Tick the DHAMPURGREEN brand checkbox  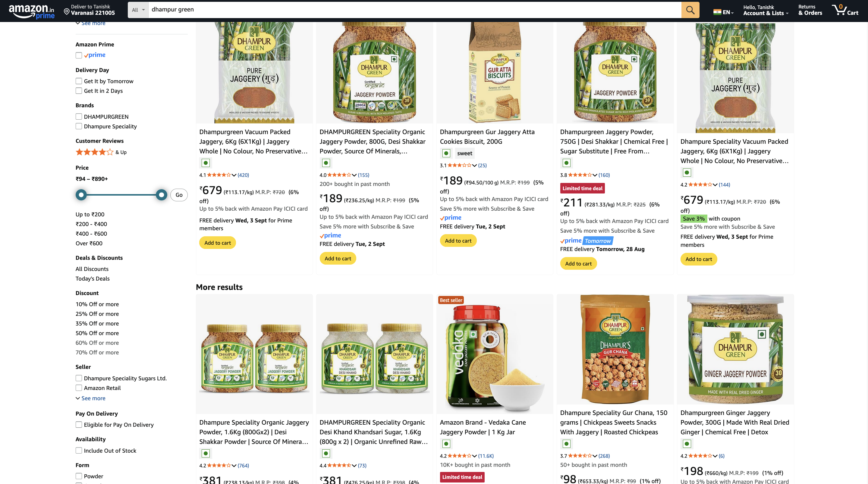[78, 117]
